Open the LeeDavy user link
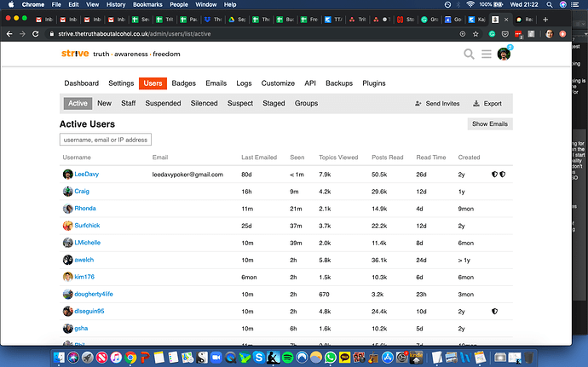Screen dimensions: 588x367 click(x=87, y=174)
